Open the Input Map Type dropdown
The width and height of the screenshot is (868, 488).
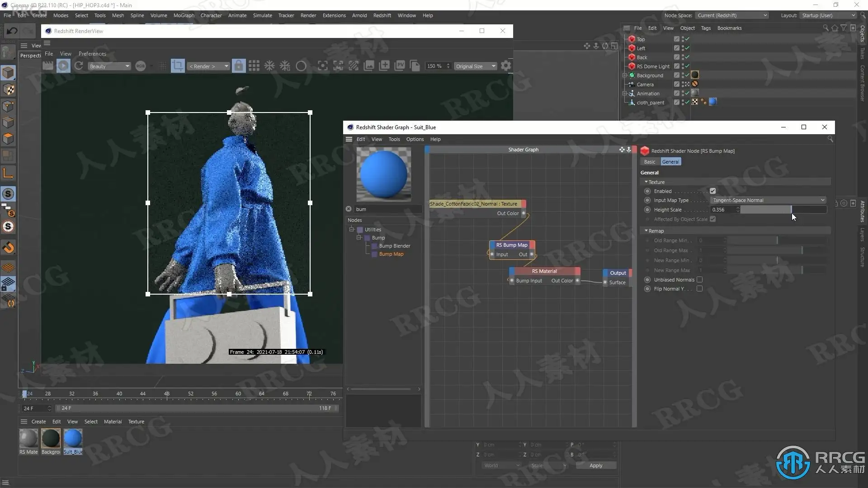tap(768, 200)
